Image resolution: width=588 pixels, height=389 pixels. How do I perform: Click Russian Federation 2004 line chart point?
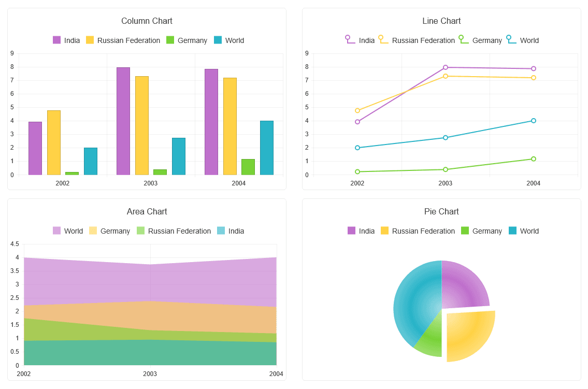point(534,78)
